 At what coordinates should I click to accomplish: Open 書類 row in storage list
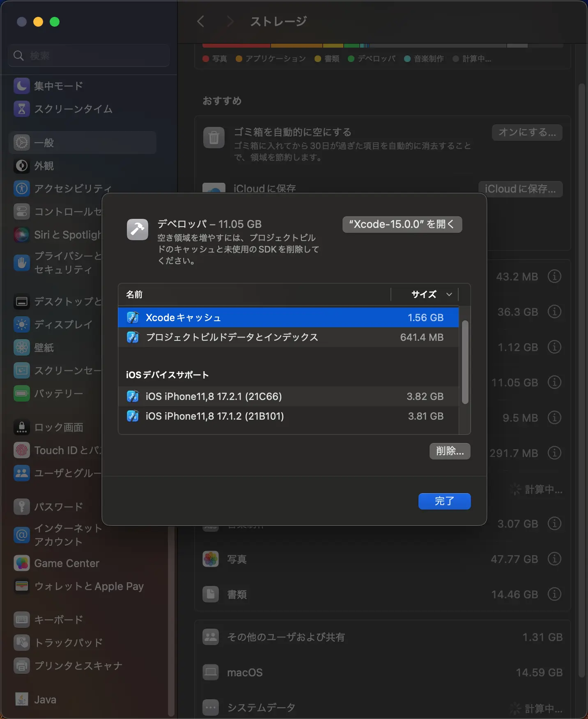(x=382, y=594)
